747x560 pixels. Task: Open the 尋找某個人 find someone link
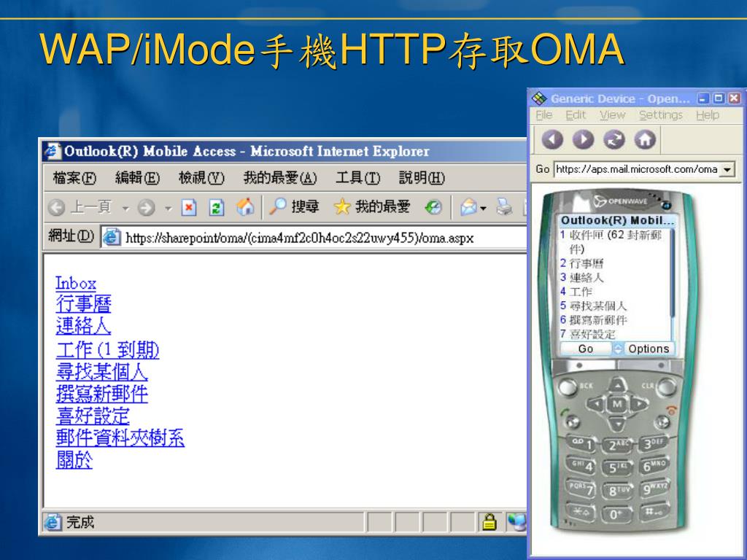click(x=101, y=371)
